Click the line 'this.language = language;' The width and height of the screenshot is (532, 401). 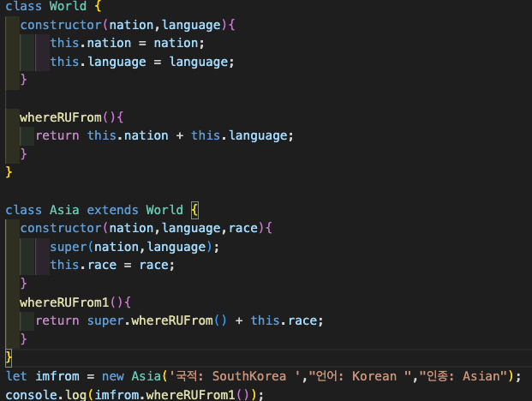(x=142, y=62)
